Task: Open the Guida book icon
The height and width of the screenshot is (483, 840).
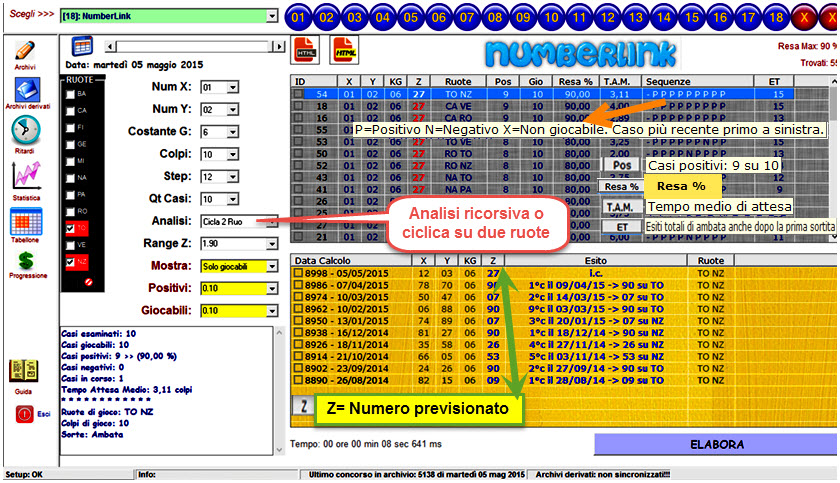Action: (23, 371)
